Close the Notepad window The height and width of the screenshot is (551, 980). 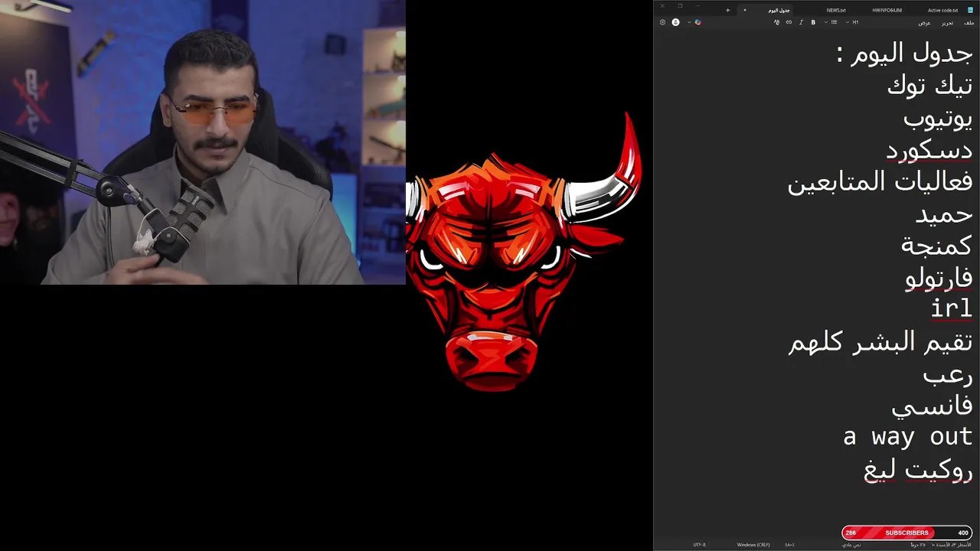pyautogui.click(x=662, y=5)
